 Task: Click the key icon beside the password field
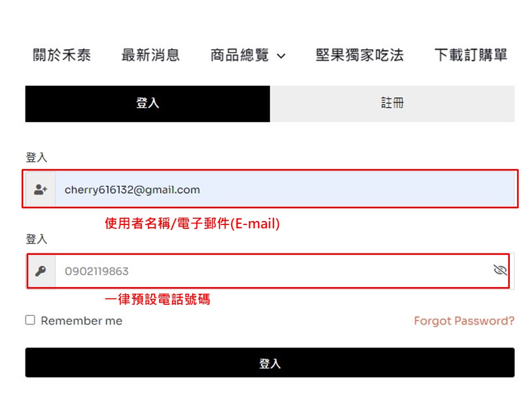[x=40, y=271]
